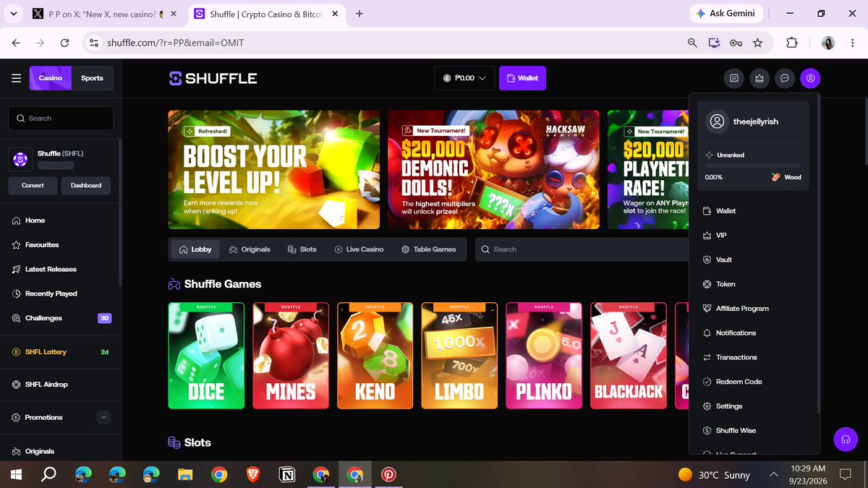Click theejellyrish profile name
Image resolution: width=868 pixels, height=488 pixels.
[x=756, y=121]
